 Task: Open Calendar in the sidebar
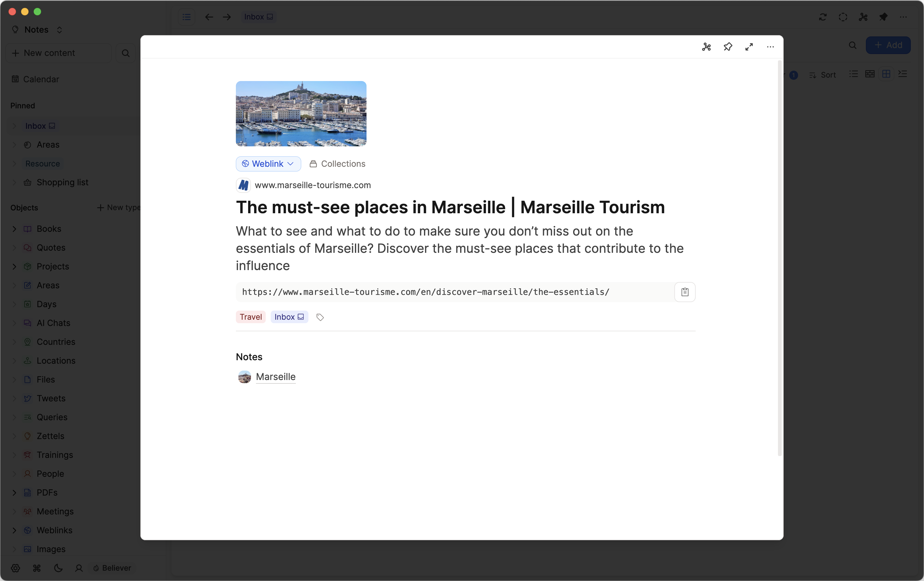point(36,79)
